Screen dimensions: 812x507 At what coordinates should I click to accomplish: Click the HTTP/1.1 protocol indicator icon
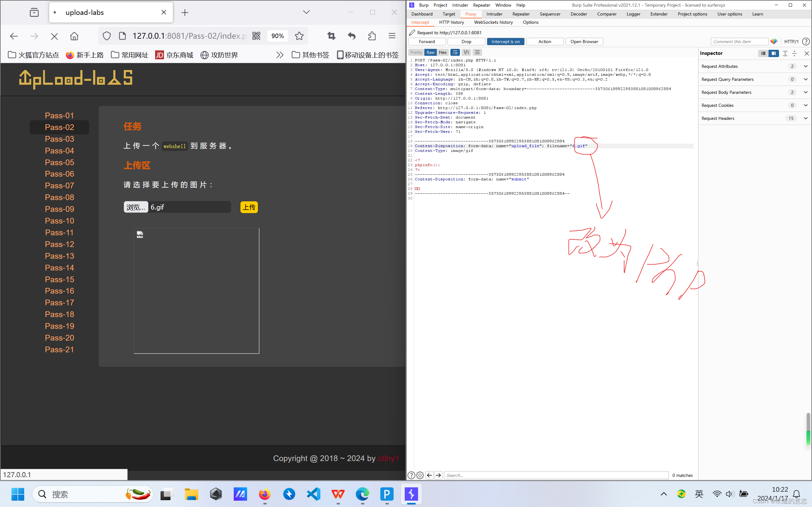(x=792, y=42)
